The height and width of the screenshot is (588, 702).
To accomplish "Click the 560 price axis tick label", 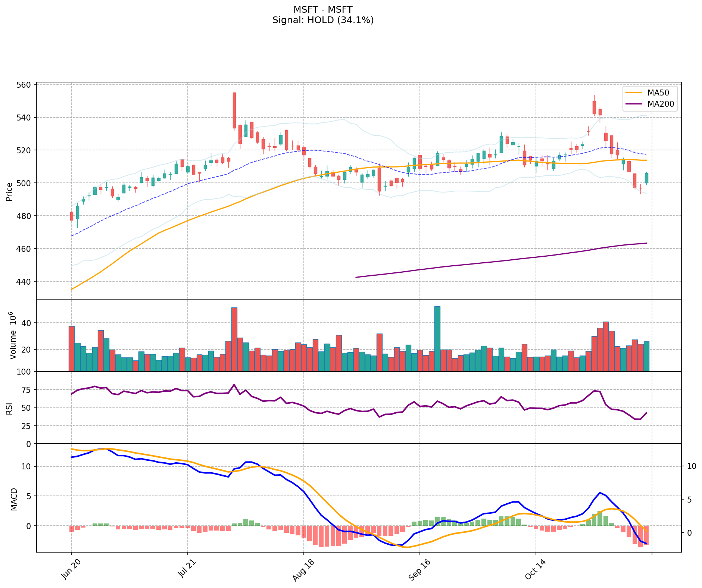I will click(25, 85).
